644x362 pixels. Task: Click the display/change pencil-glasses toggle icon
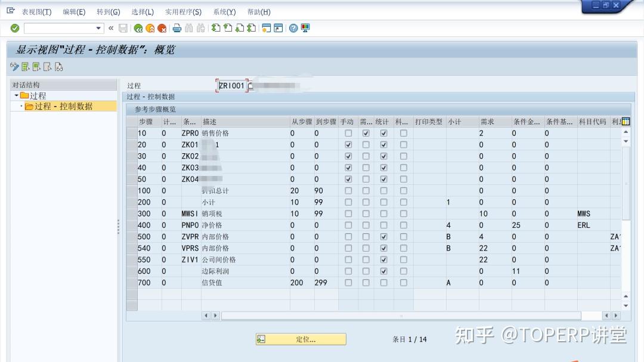coord(13,67)
